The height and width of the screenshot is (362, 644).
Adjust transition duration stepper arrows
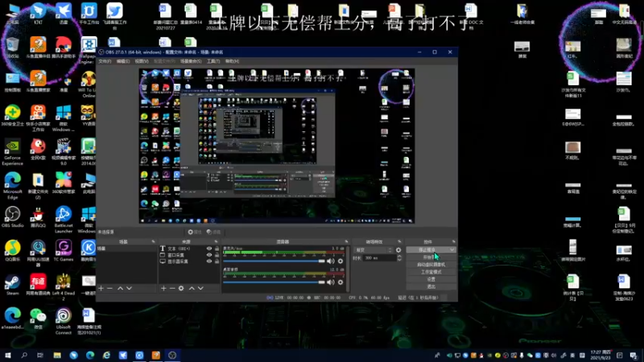pos(399,258)
